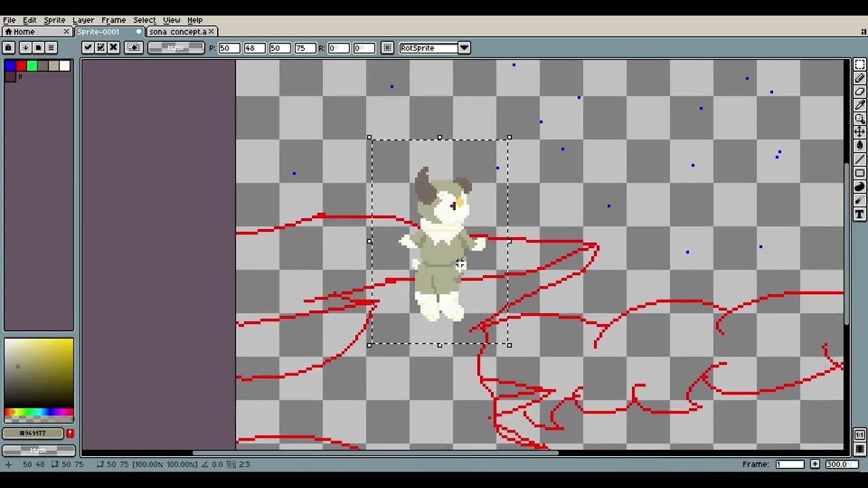Close the sona concept.a tab
This screenshot has height=488, width=868.
click(x=211, y=32)
